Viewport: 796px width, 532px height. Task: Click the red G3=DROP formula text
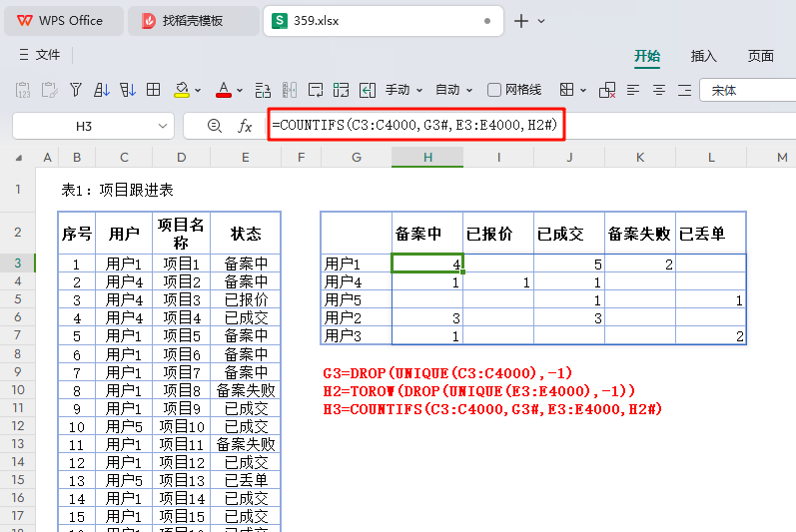click(x=447, y=373)
